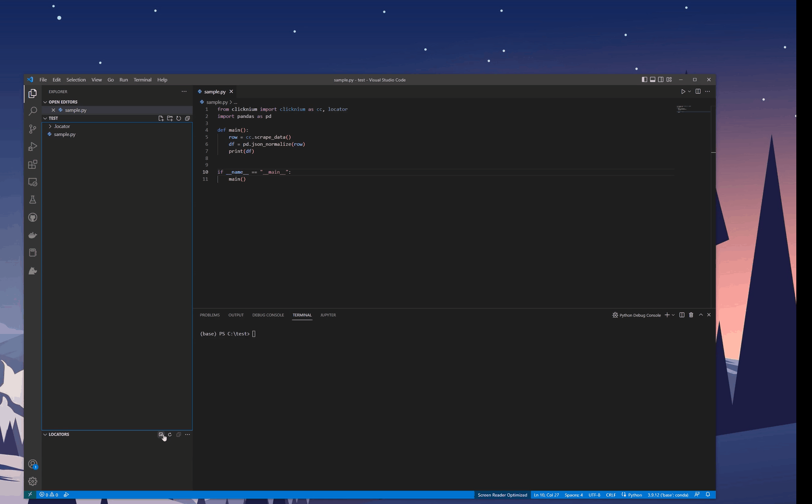Switch to the PROBLEMS panel tab
The height and width of the screenshot is (504, 812).
click(x=210, y=315)
